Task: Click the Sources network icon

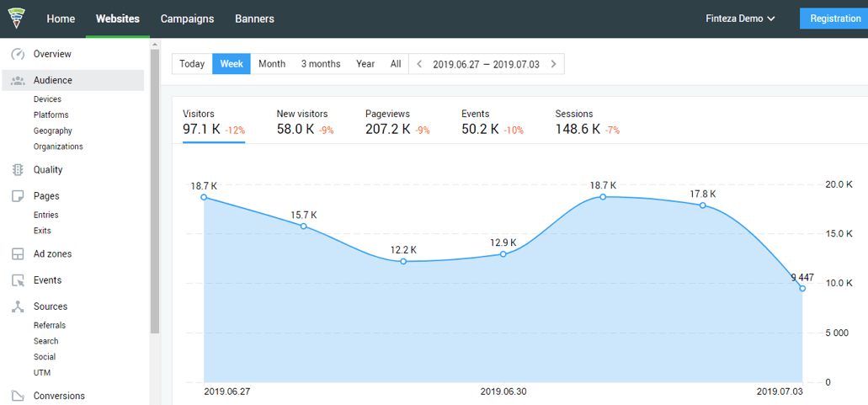Action: click(x=18, y=307)
